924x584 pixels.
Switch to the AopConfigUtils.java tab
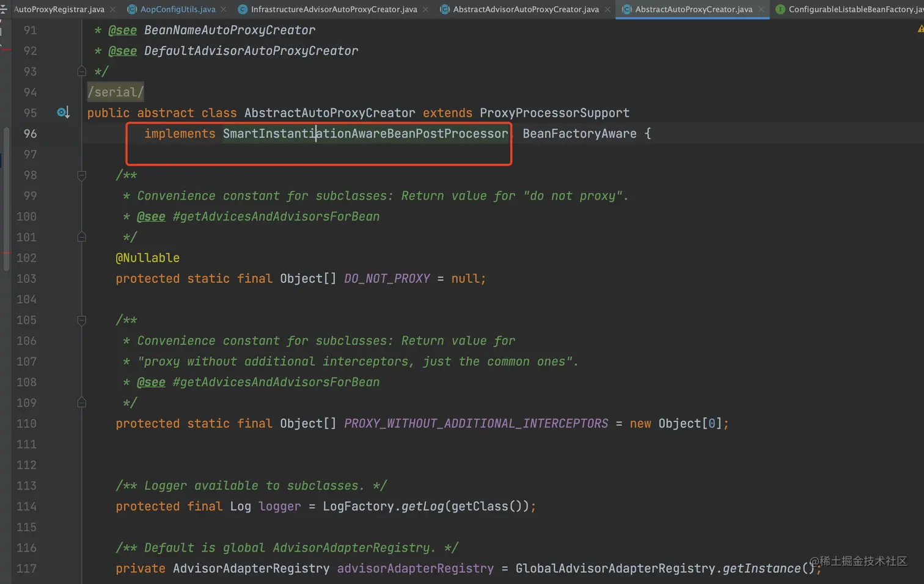[178, 9]
